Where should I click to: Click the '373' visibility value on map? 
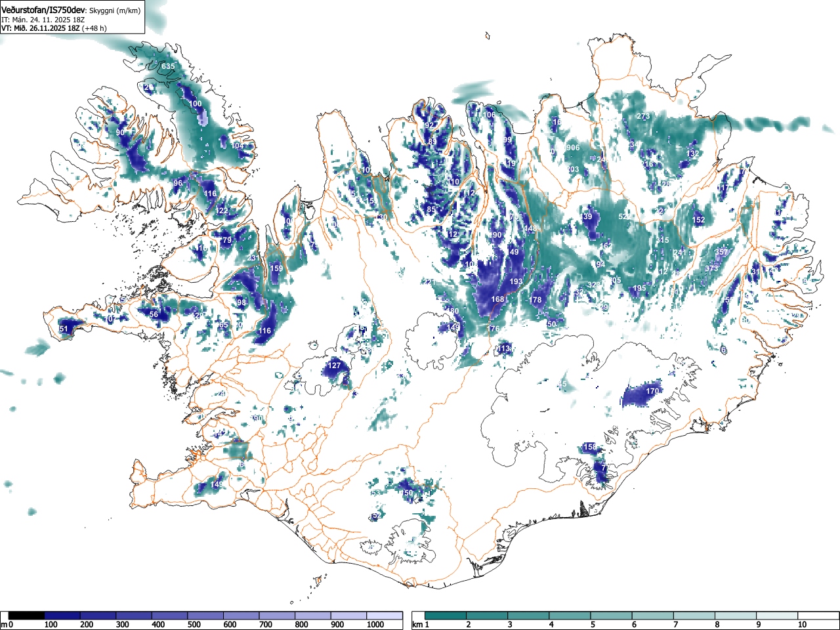[711, 268]
